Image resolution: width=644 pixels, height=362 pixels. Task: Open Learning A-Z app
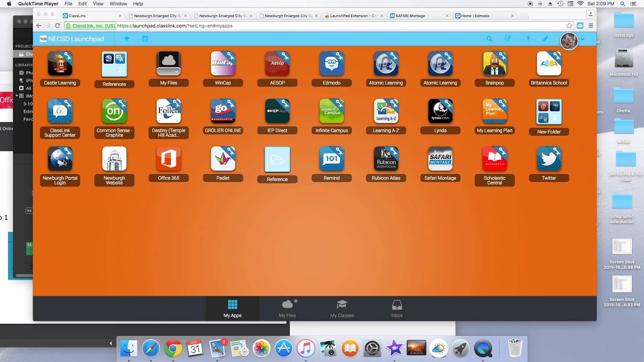(386, 111)
